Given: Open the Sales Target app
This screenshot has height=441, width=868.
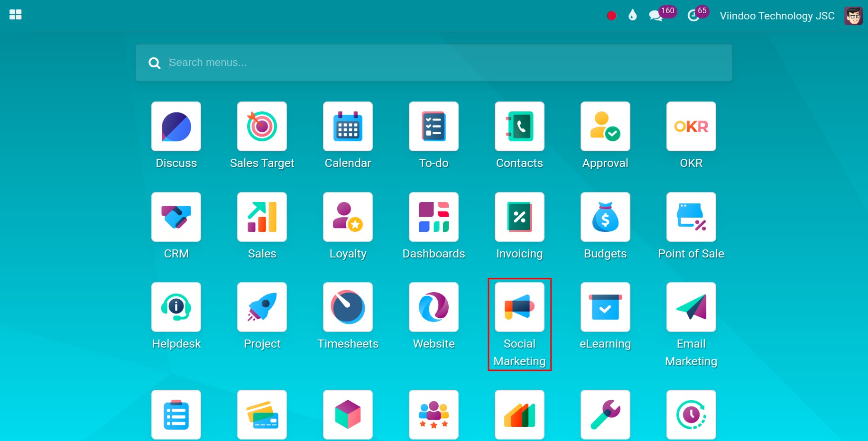Looking at the screenshot, I should click(262, 127).
